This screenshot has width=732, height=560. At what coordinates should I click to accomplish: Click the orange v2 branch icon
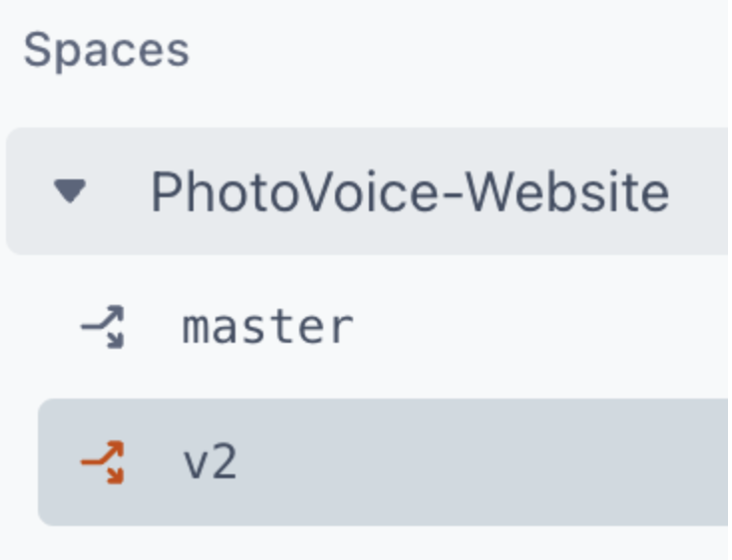tap(103, 462)
